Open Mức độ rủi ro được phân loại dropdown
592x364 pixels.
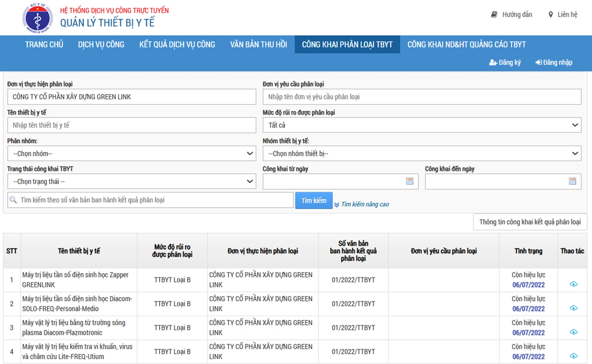click(x=421, y=125)
